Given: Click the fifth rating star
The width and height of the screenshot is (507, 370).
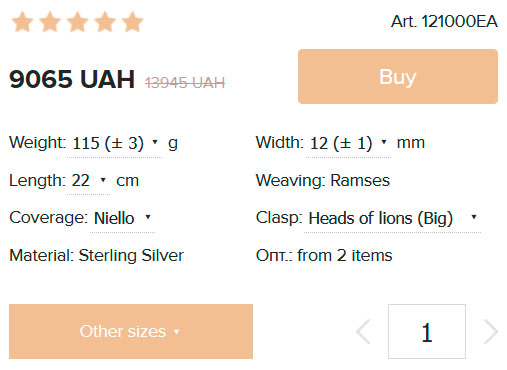Looking at the screenshot, I should [x=132, y=22].
